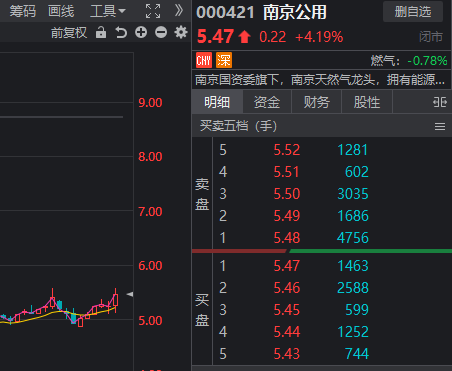Select sell level 2 price 5.49
Screen dimensions: 452x371
[287, 216]
